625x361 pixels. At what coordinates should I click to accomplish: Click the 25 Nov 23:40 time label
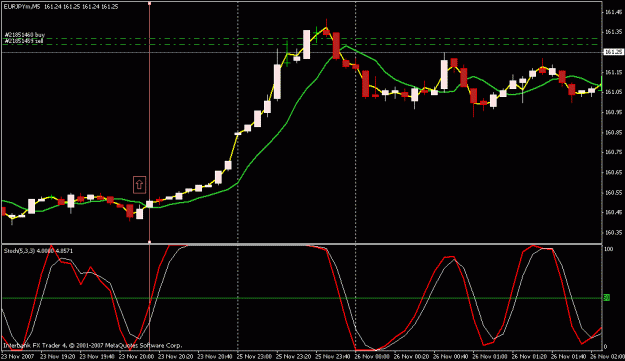[333, 356]
